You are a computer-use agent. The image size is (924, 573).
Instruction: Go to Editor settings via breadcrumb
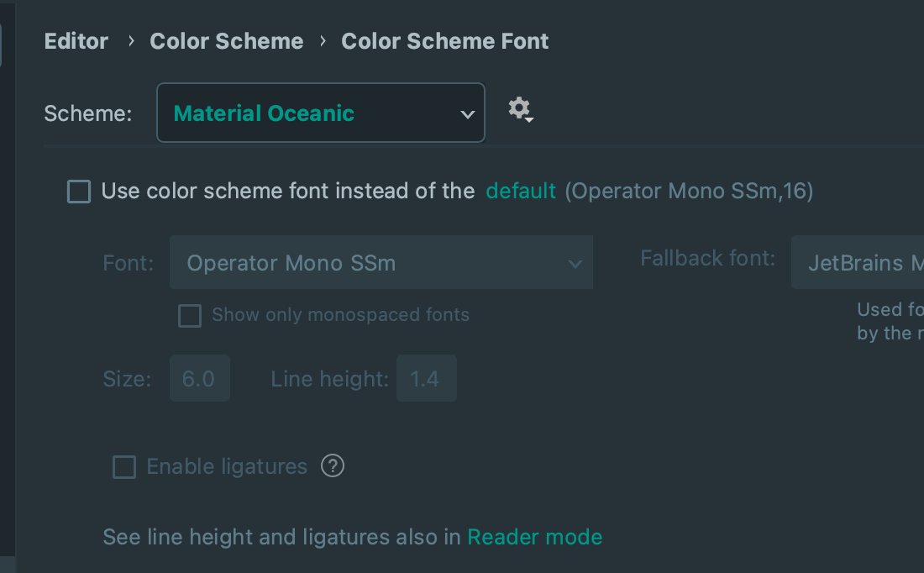[x=76, y=40]
